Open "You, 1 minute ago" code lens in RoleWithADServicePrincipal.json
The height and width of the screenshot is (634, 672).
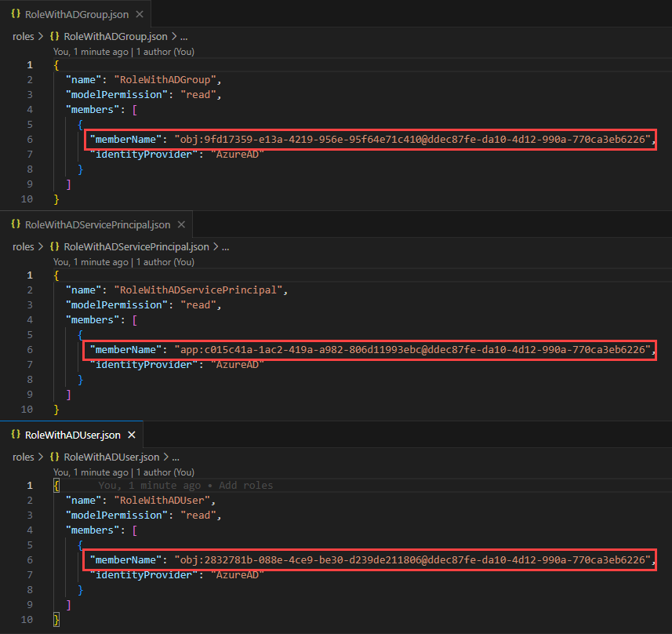tap(91, 262)
